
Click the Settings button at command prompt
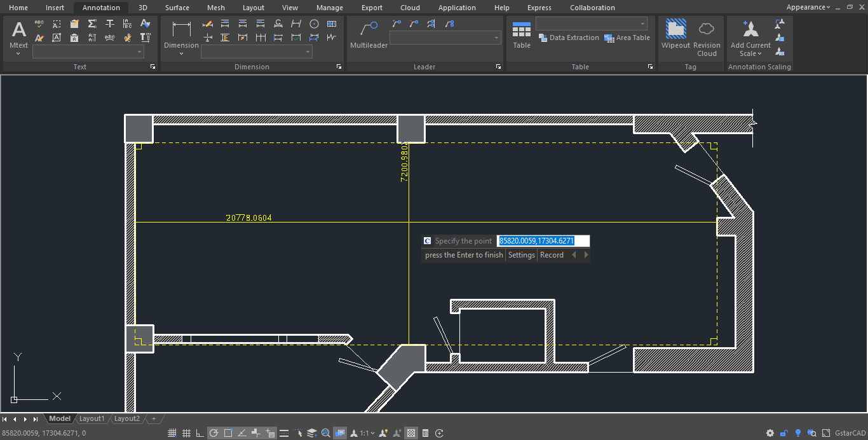click(521, 254)
